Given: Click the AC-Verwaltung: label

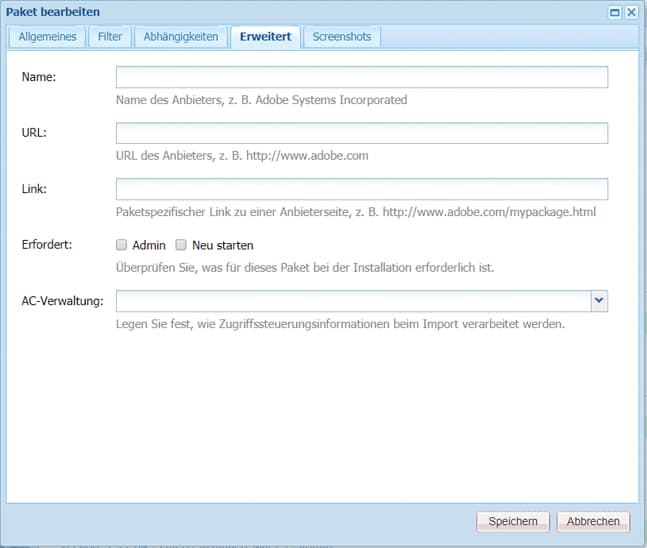Looking at the screenshot, I should (x=62, y=301).
